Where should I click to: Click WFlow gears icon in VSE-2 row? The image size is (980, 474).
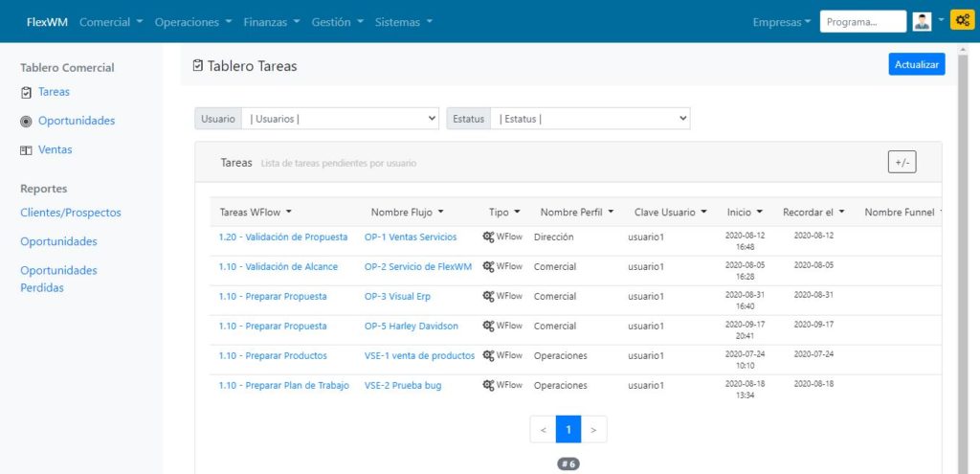pyautogui.click(x=488, y=385)
